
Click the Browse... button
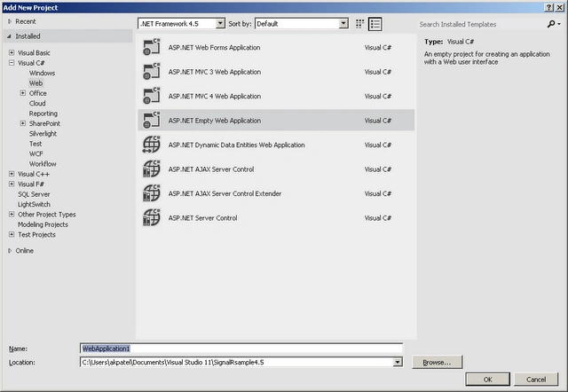[437, 362]
